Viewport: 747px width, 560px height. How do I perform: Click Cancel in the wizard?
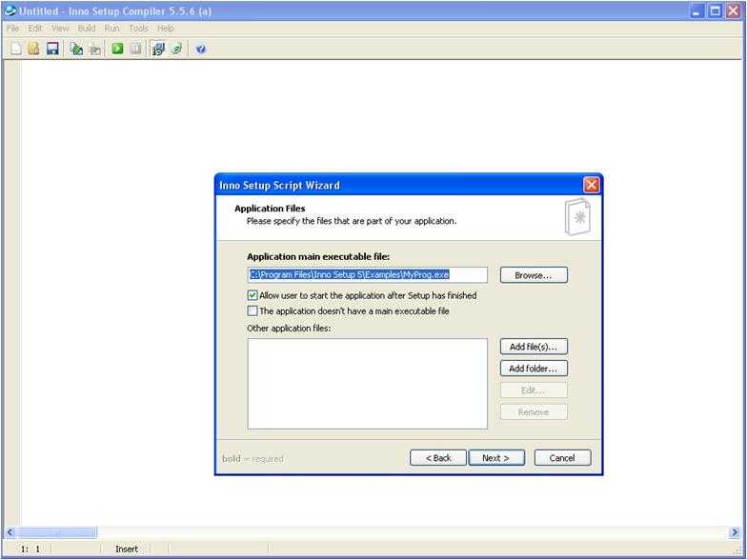pos(562,458)
